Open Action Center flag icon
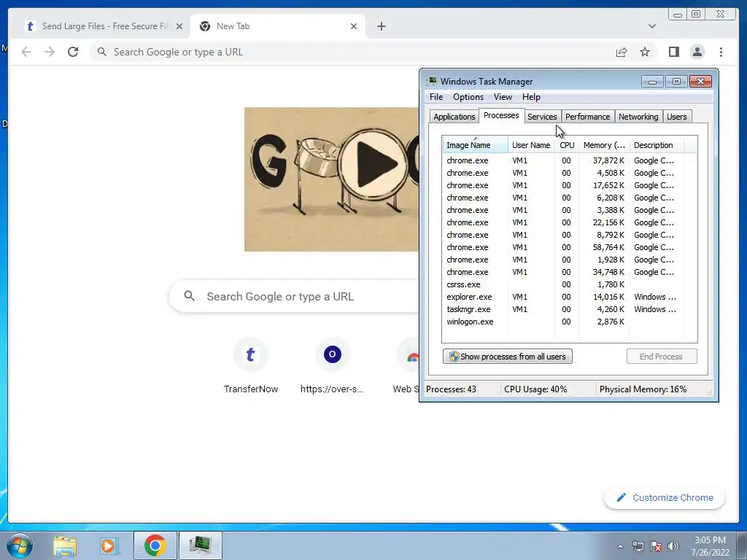The image size is (747, 560). [x=656, y=546]
